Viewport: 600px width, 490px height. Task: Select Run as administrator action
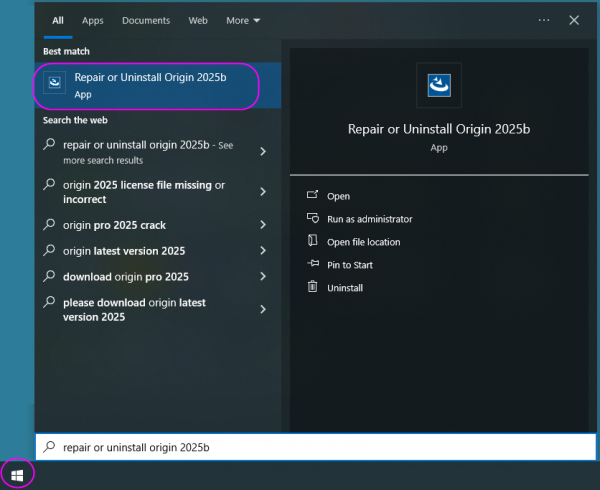pyautogui.click(x=369, y=219)
